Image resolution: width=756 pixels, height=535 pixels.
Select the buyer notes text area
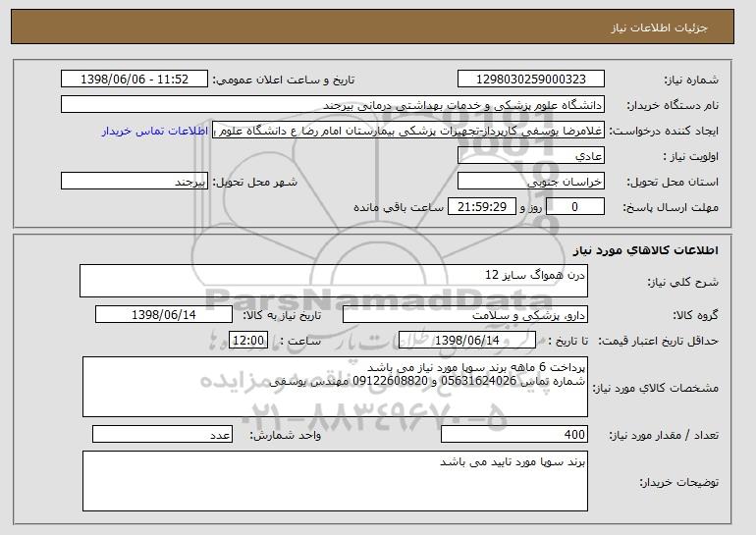335,481
